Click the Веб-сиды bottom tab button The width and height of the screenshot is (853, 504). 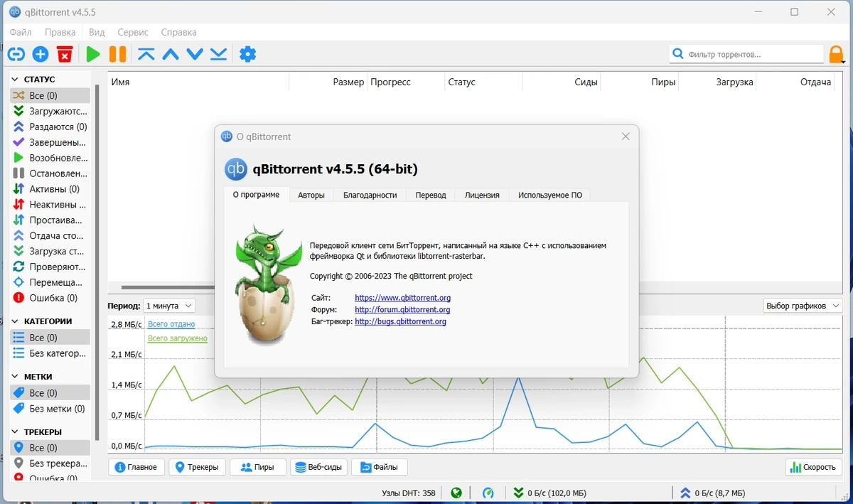(319, 467)
